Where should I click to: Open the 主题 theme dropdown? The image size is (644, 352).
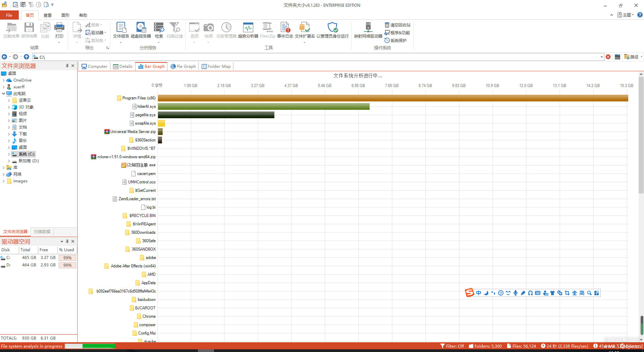(x=626, y=15)
